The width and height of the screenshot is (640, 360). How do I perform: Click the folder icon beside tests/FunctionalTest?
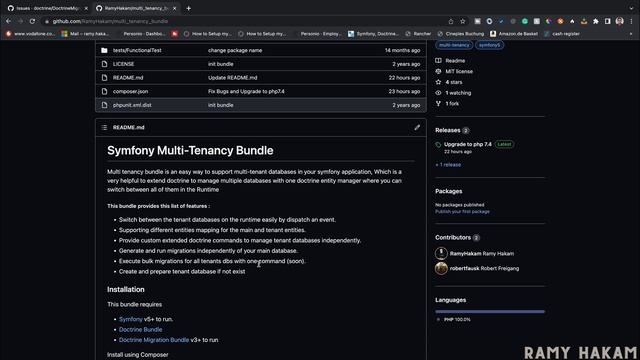point(104,50)
